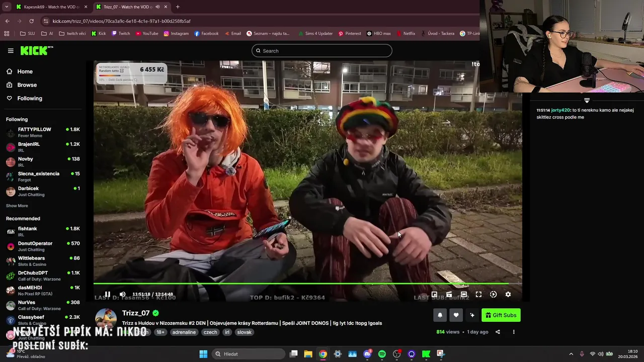
Task: Open the Twitch bookmark
Action: click(x=121, y=34)
